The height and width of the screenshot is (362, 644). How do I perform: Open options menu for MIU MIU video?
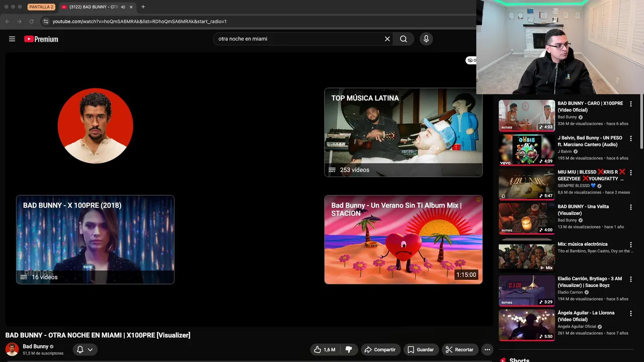coord(630,172)
